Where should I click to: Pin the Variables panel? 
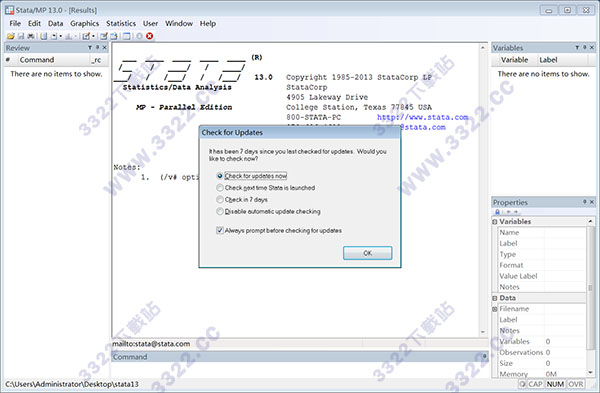pos(585,47)
